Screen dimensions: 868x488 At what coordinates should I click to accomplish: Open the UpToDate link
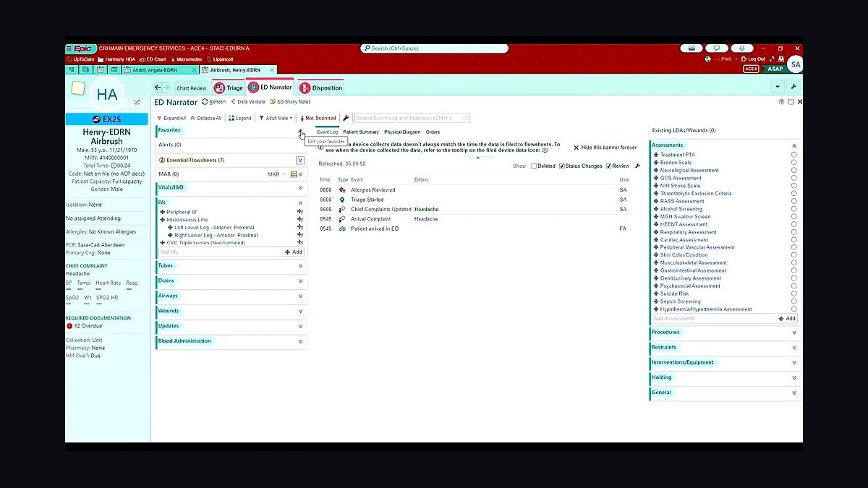[x=80, y=59]
